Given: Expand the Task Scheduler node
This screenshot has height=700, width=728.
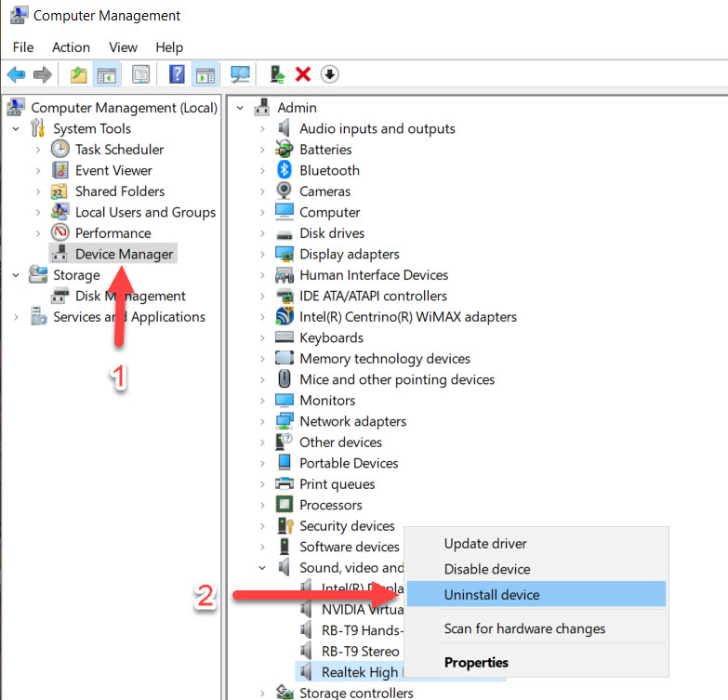Looking at the screenshot, I should tap(38, 150).
